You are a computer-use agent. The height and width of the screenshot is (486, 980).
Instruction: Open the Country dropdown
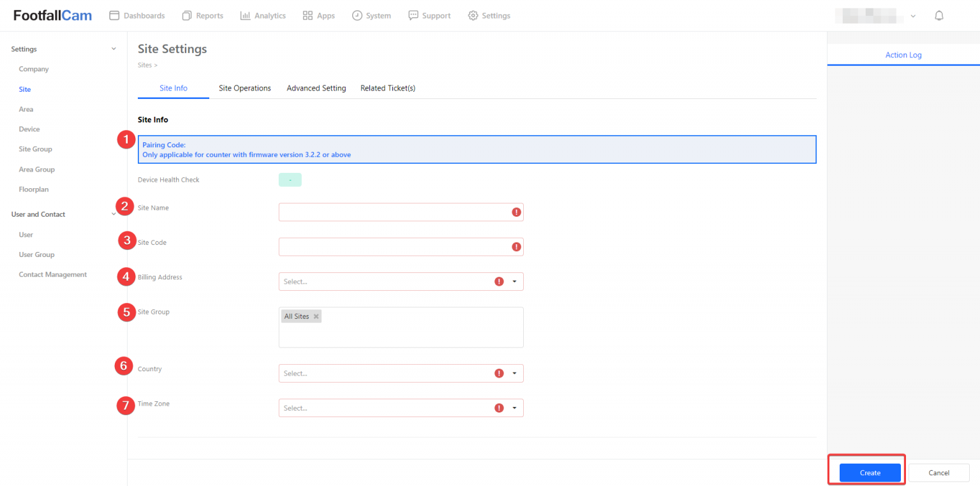coord(514,373)
